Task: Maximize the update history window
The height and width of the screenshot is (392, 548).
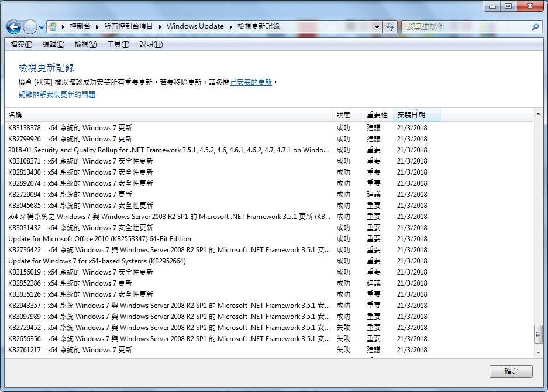Action: [508, 6]
